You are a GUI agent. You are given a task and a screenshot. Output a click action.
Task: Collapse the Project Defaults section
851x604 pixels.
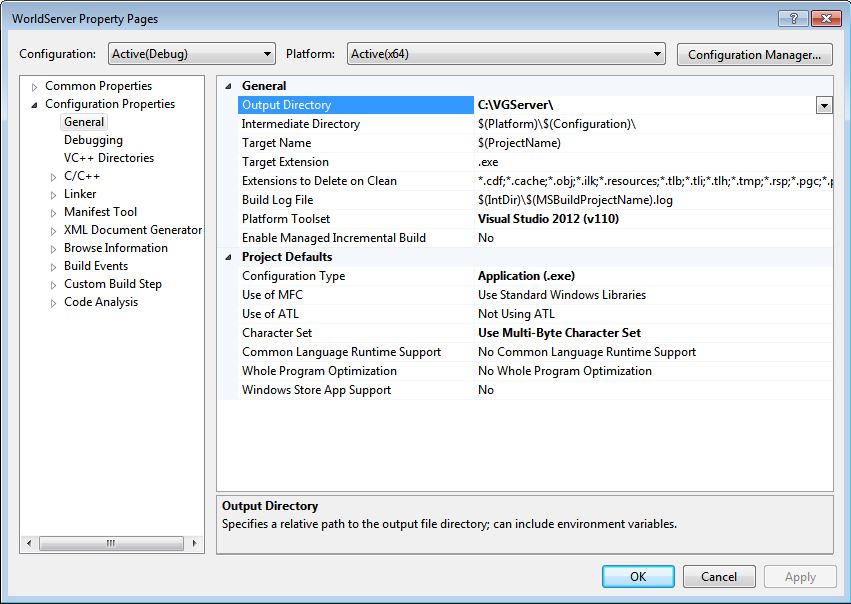[228, 257]
